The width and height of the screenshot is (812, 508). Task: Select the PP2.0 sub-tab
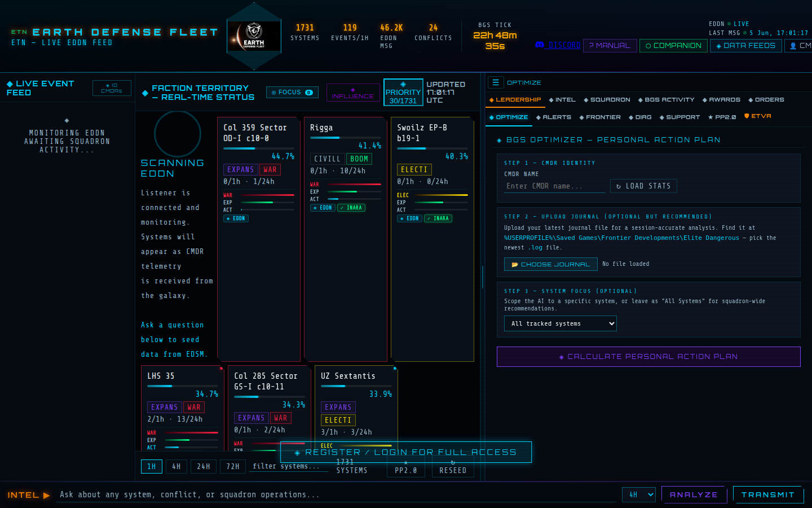pyautogui.click(x=722, y=117)
